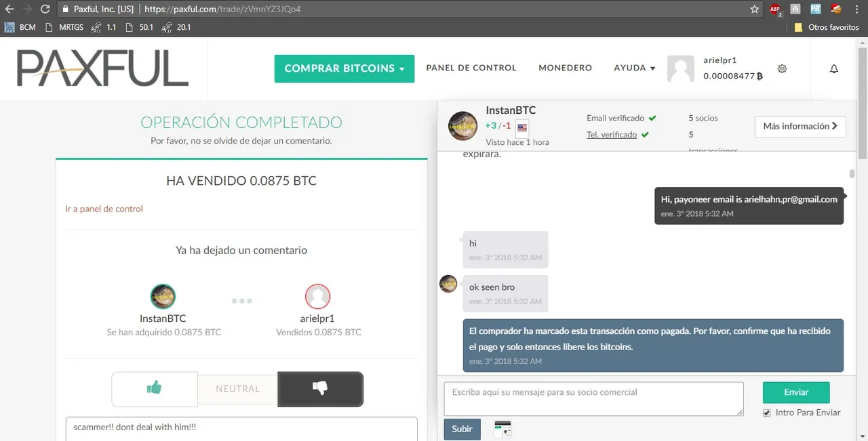Screen dimensions: 868x441
Task: Open the Otros favoritos bookmarks folder
Action: point(827,27)
